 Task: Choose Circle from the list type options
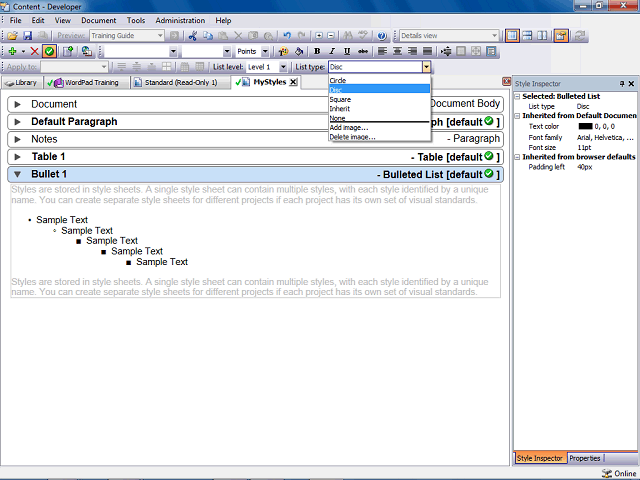380,80
